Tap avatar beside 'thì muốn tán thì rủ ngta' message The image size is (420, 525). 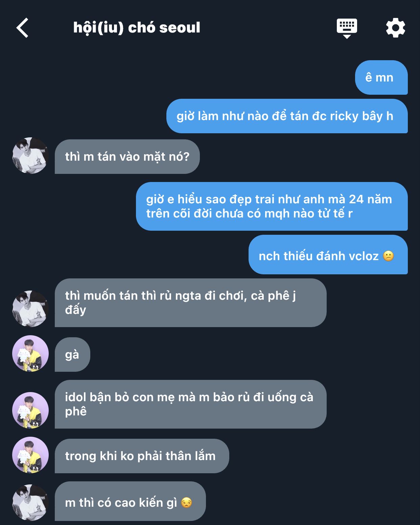pos(30,309)
